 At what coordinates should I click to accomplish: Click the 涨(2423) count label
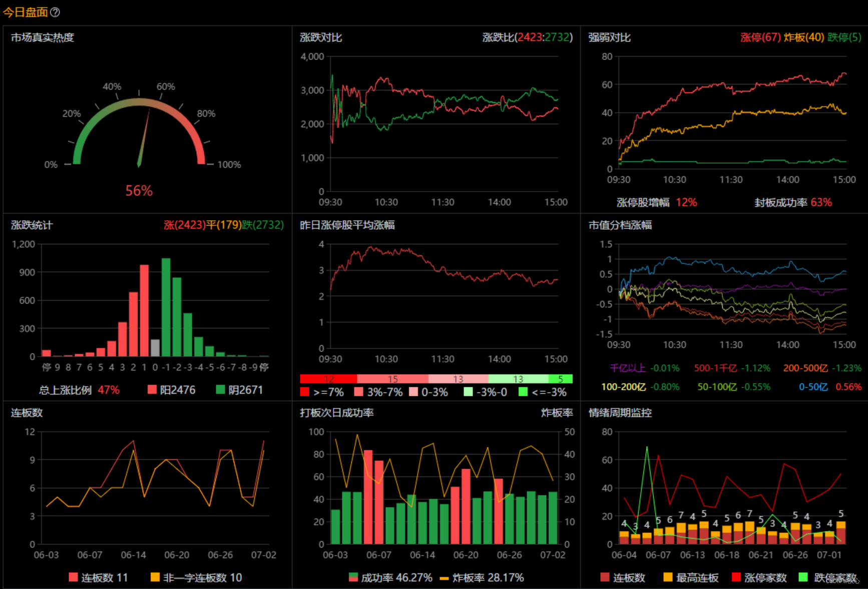click(x=185, y=225)
